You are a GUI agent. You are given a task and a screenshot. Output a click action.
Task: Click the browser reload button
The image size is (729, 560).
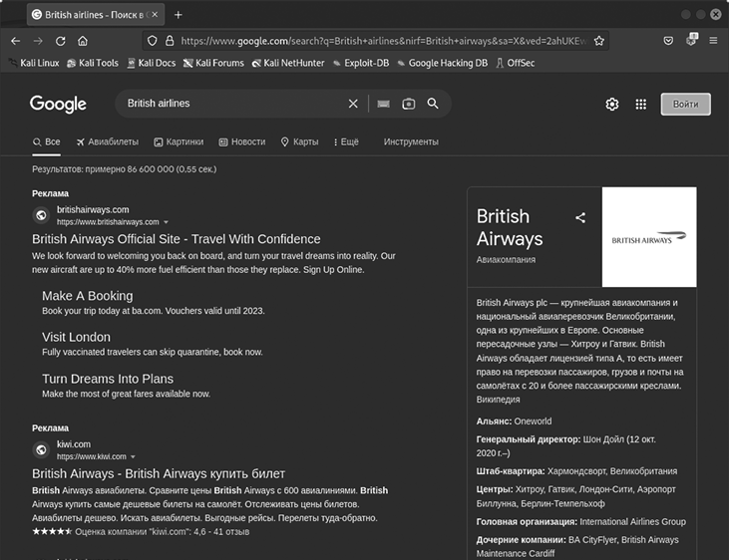pyautogui.click(x=61, y=41)
